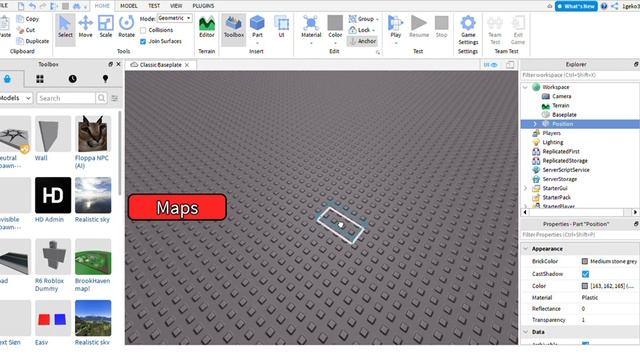The image size is (640, 360).
Task: Collapse the Appearance properties section
Action: click(x=526, y=249)
